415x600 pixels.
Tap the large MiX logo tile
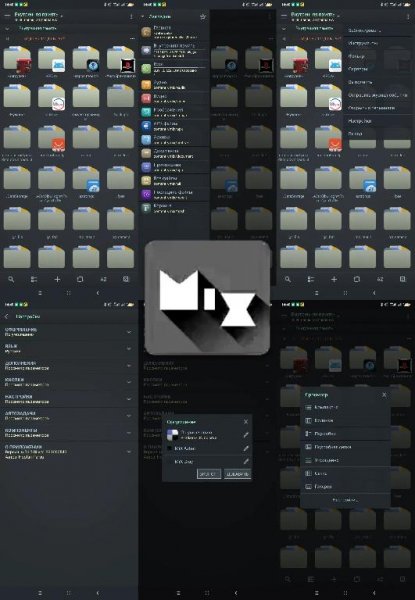click(x=207, y=298)
